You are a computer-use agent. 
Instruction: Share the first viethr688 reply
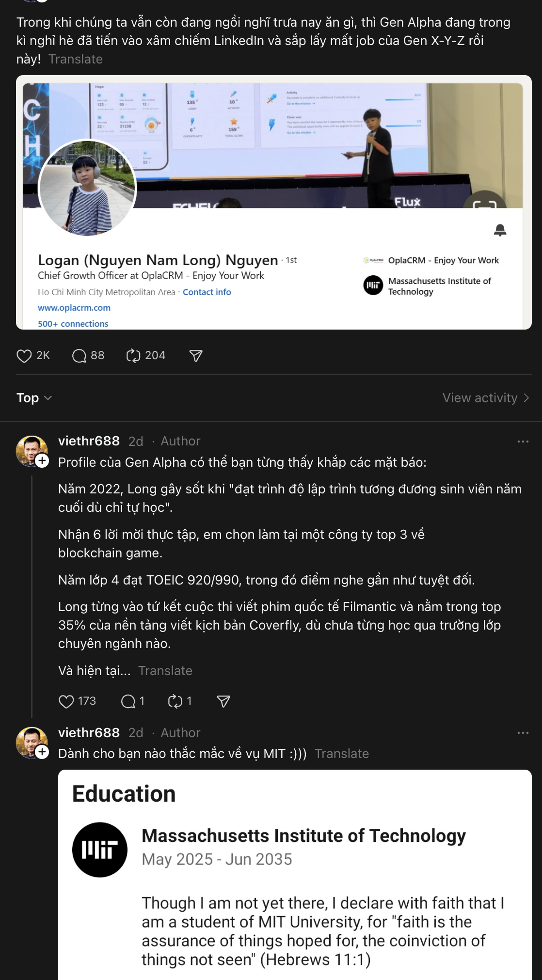point(223,701)
